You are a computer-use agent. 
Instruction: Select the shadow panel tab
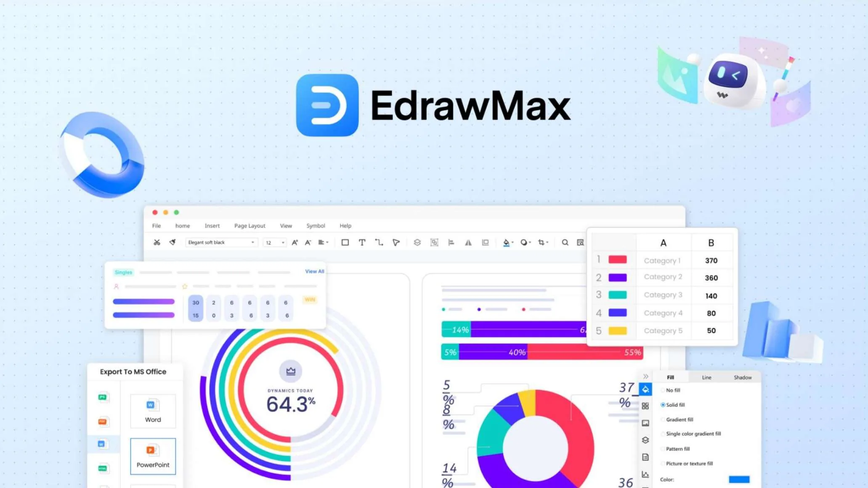point(742,377)
